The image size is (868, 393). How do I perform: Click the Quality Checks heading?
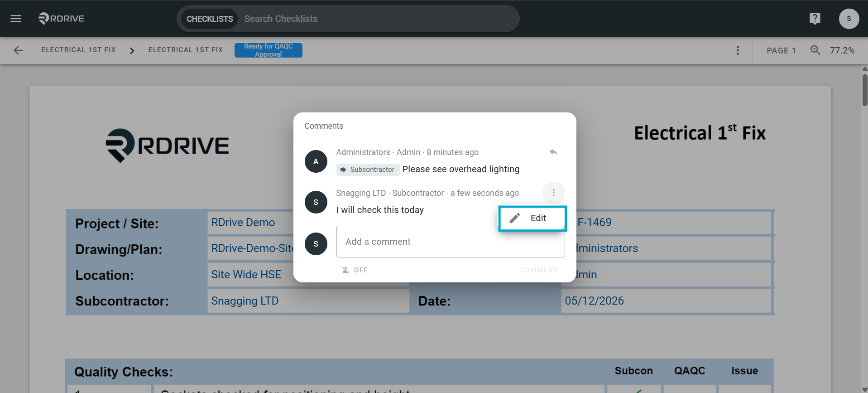click(124, 372)
